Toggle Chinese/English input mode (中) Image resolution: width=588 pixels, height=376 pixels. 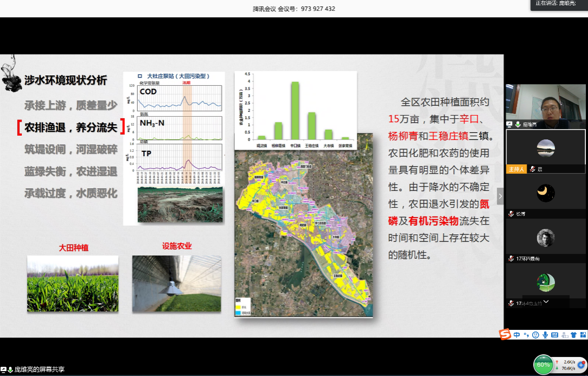[x=517, y=335]
